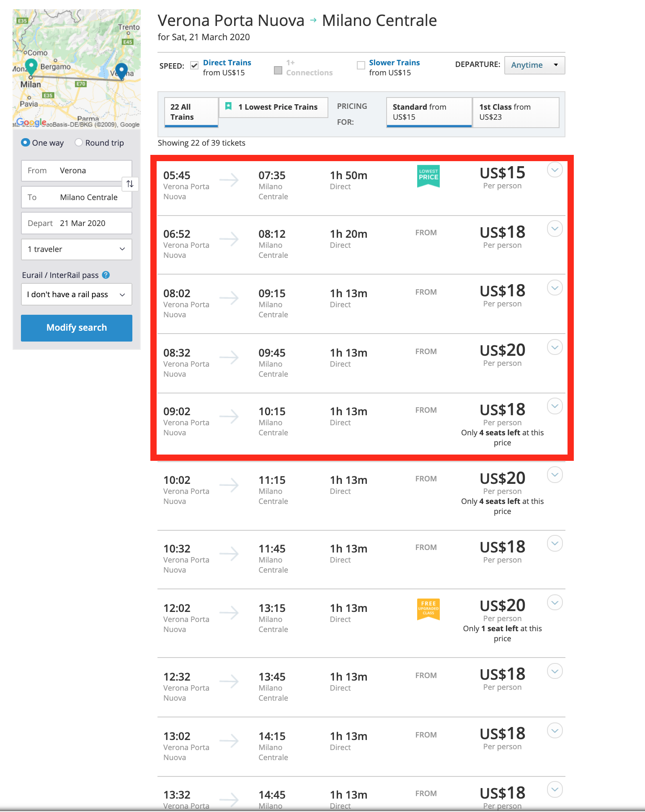Click the Modify search button
The width and height of the screenshot is (645, 812).
coord(77,328)
